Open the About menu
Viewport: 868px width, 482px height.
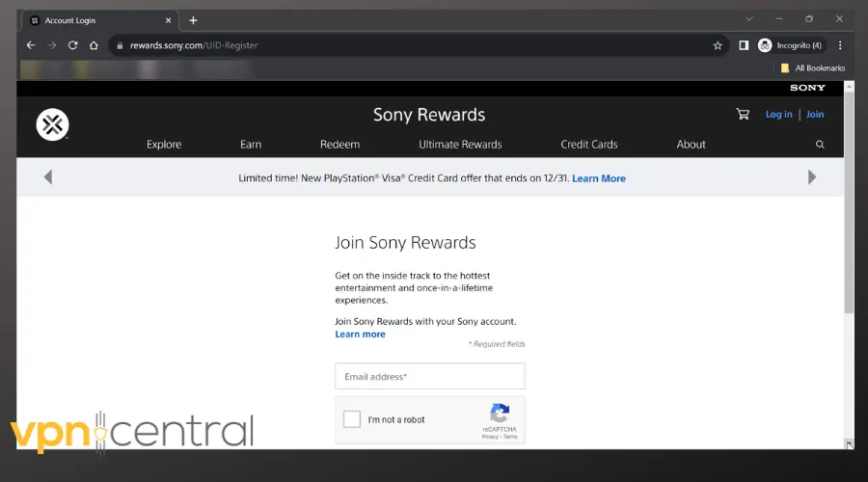[691, 145]
